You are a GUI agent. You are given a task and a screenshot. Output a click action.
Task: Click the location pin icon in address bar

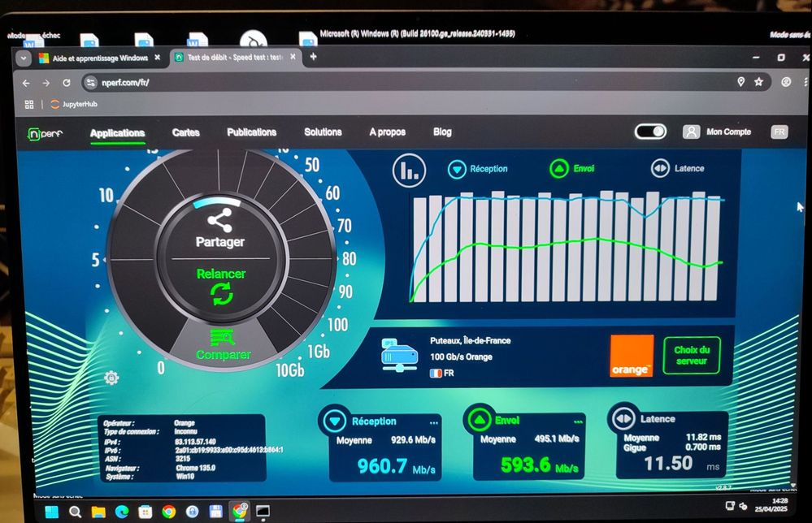click(x=741, y=82)
